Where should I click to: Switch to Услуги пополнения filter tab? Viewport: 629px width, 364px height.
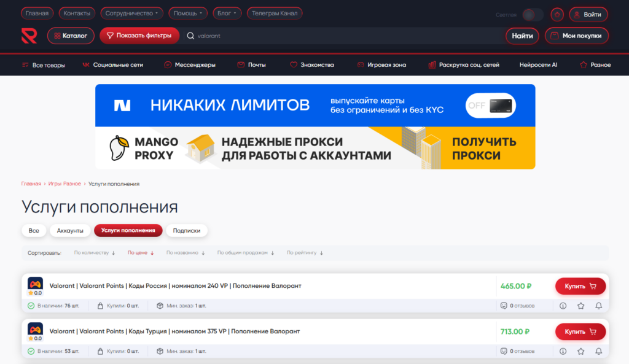[x=128, y=231]
